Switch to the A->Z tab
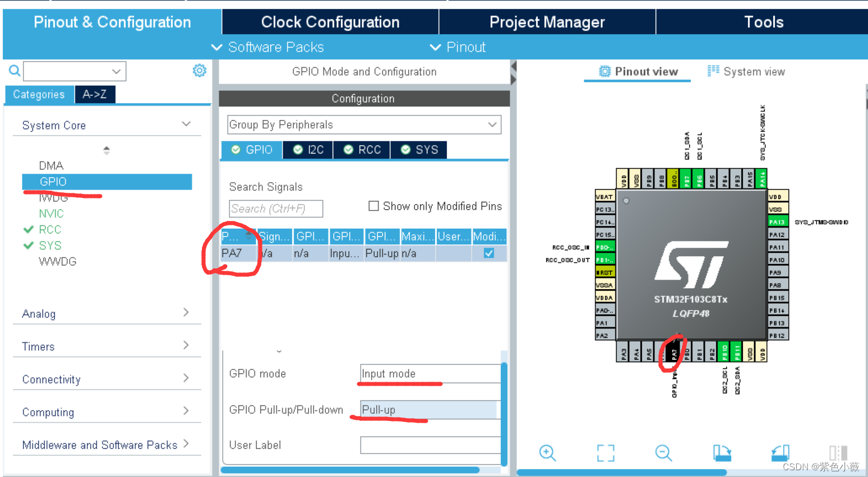868x477 pixels. click(x=95, y=94)
